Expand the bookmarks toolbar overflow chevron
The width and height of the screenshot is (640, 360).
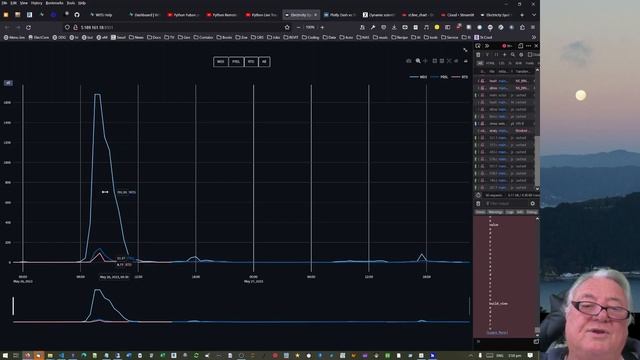click(533, 37)
